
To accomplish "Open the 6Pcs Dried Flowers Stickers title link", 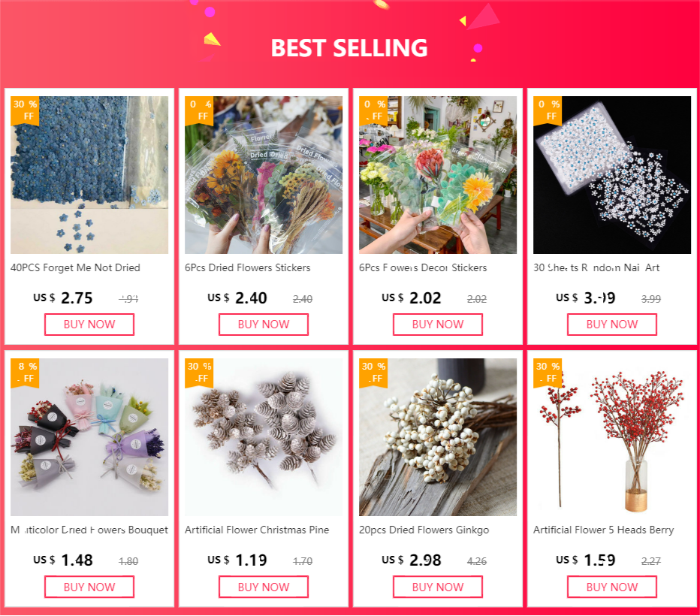I will (x=247, y=268).
